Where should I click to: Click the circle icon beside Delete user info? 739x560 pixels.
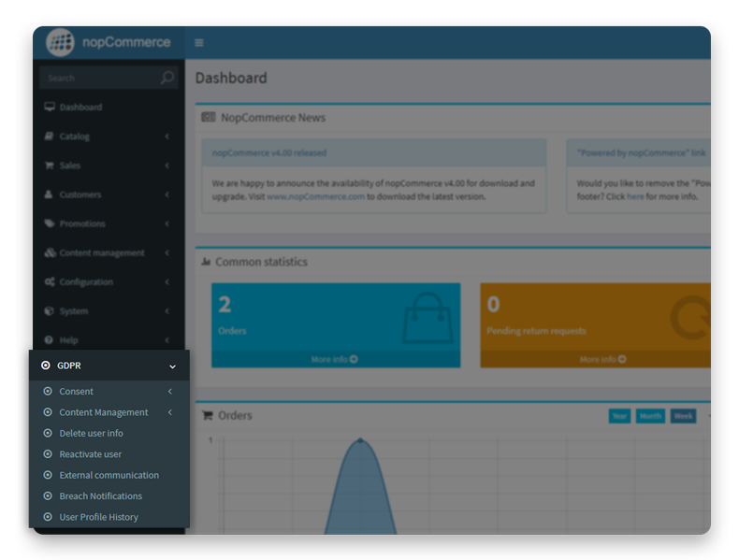point(48,433)
